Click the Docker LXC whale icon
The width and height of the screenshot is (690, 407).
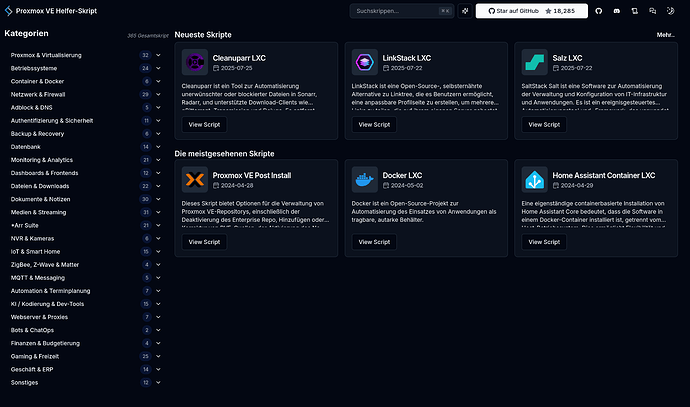364,180
